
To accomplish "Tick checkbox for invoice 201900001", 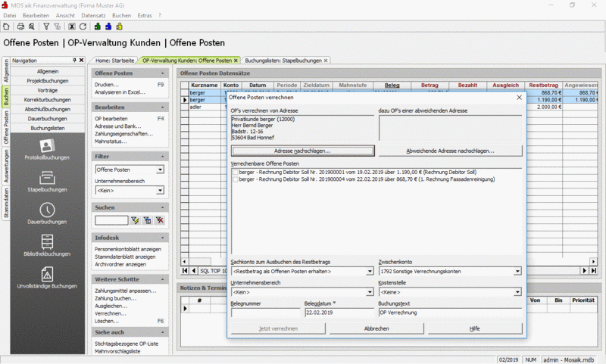I will [235, 173].
